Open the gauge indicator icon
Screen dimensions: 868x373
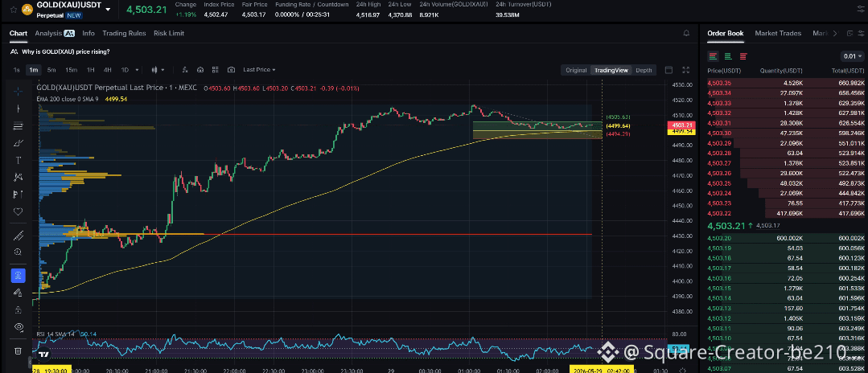click(200, 70)
